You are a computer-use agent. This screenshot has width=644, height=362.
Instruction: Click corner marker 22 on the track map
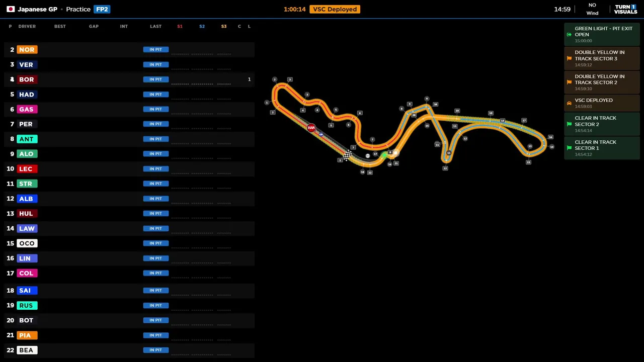tap(369, 172)
